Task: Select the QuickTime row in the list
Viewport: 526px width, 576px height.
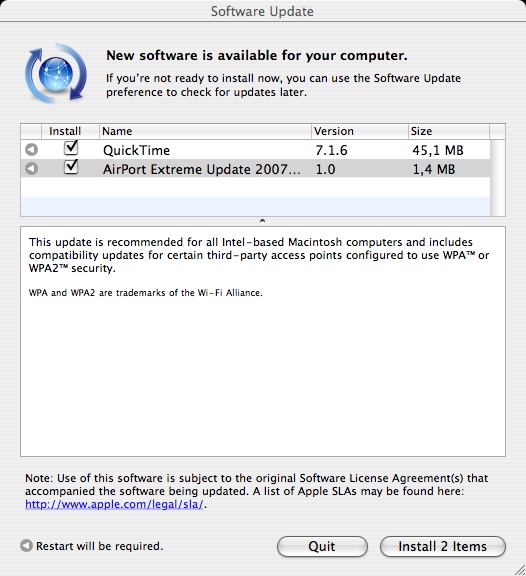Action: point(255,150)
